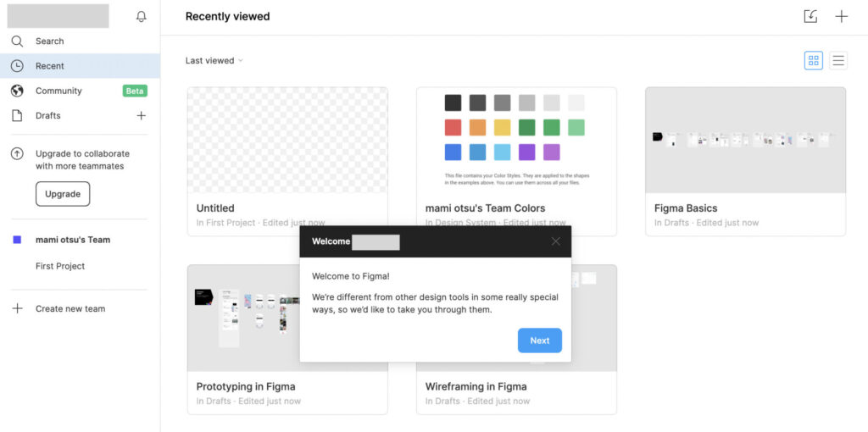Click the Community globe icon
The width and height of the screenshot is (868, 432).
(17, 91)
